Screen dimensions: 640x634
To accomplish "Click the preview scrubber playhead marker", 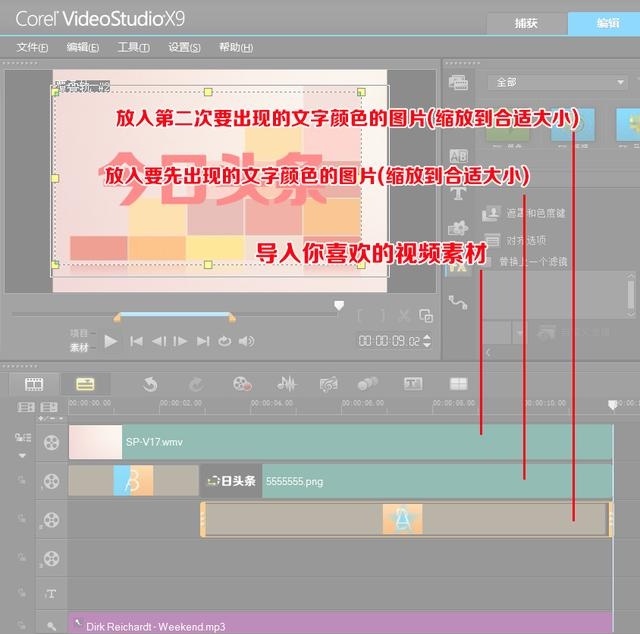I will pos(339,305).
